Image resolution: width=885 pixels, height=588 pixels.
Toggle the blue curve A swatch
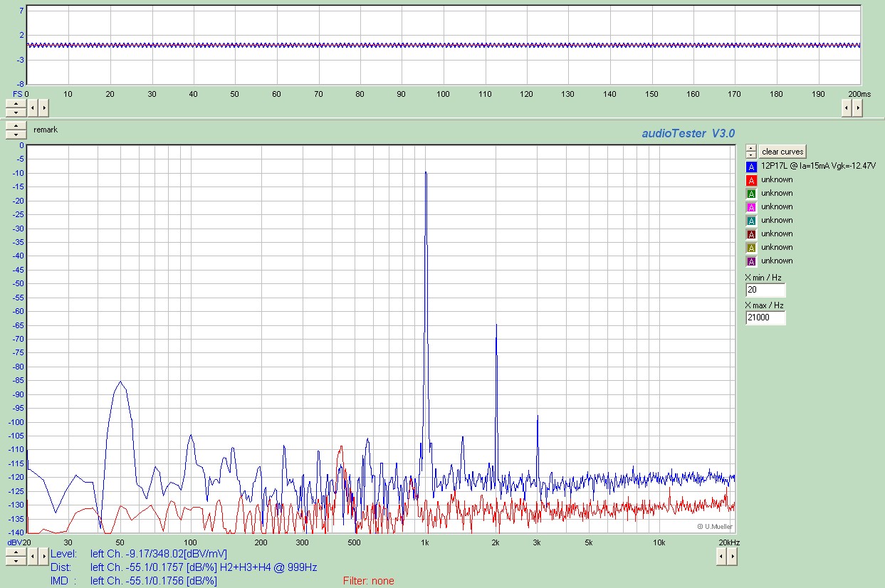[750, 167]
